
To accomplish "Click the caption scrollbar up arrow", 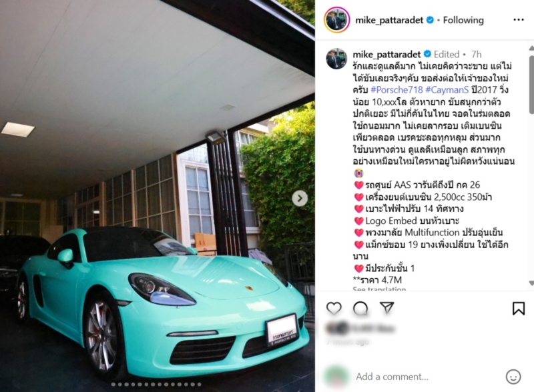I will click(x=531, y=48).
